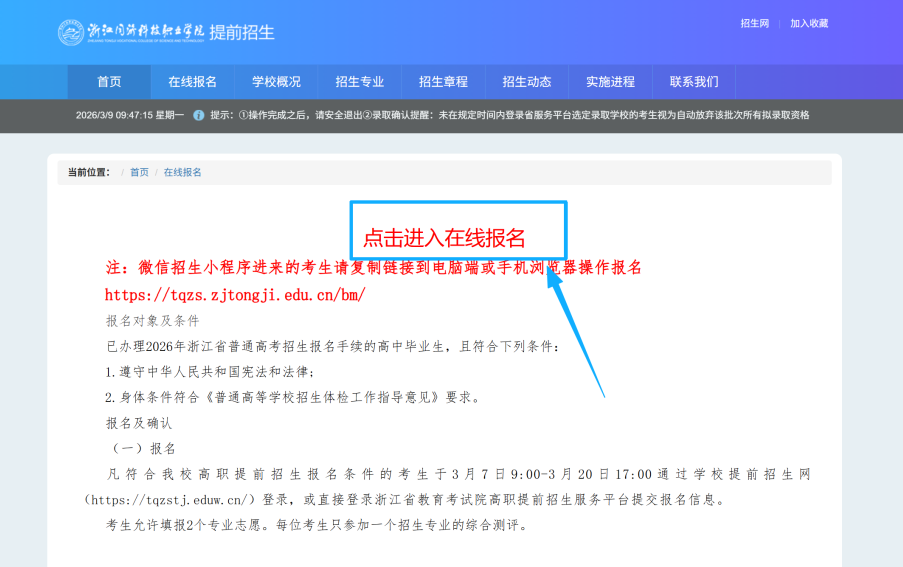Click the blue info icon before 提示
The width and height of the screenshot is (903, 567).
coord(198,115)
